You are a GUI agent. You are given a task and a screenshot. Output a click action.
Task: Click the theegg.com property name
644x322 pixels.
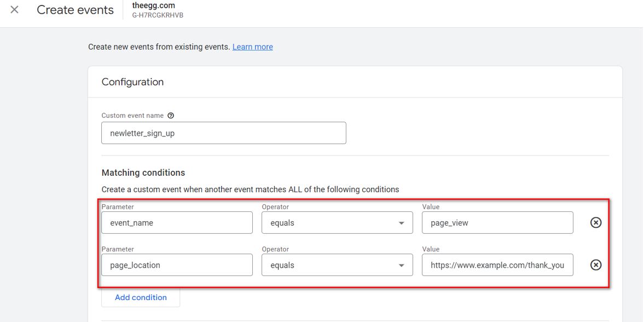click(153, 5)
